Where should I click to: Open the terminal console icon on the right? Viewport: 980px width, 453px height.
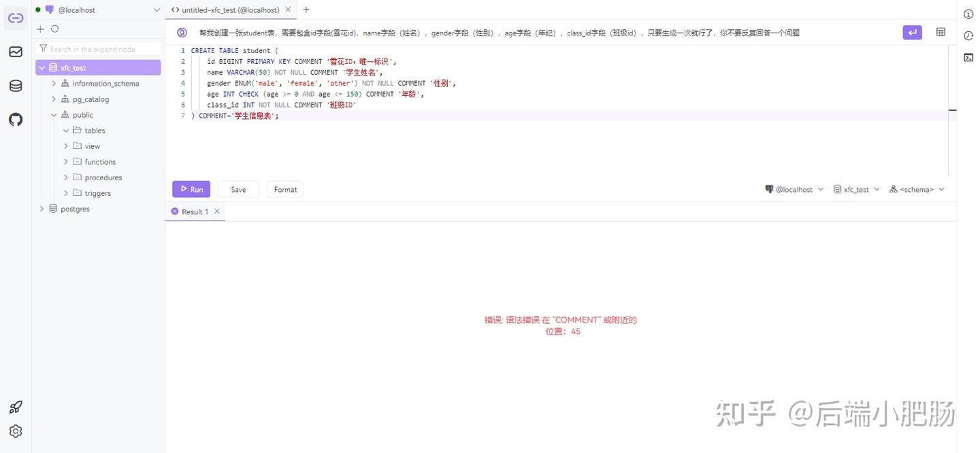[968, 57]
